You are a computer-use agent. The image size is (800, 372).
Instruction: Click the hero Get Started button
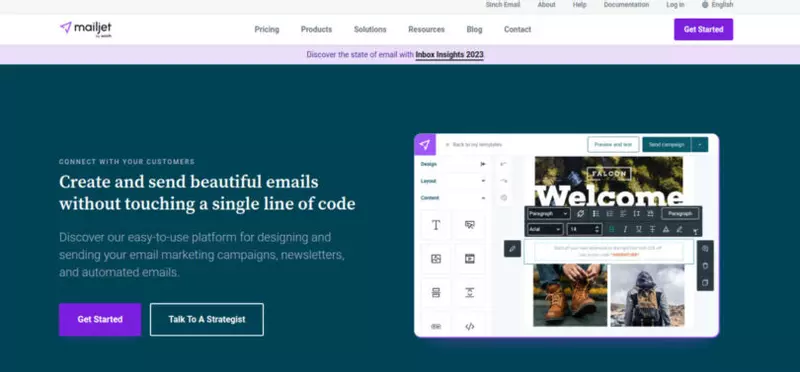point(100,319)
